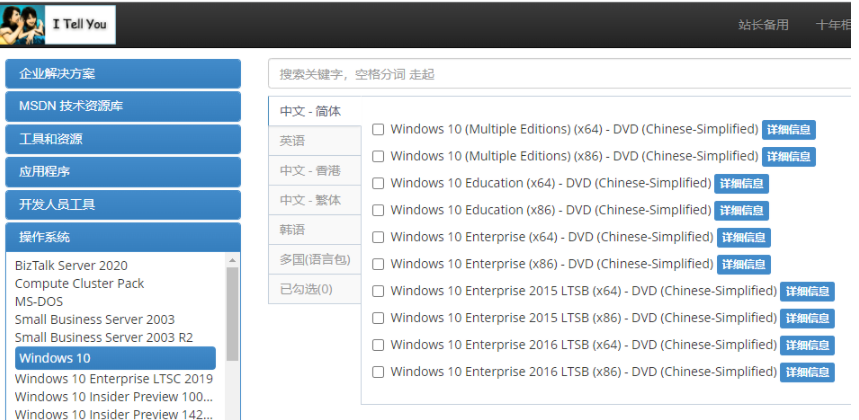Expand the MSDN 技术资源库 section

(123, 106)
